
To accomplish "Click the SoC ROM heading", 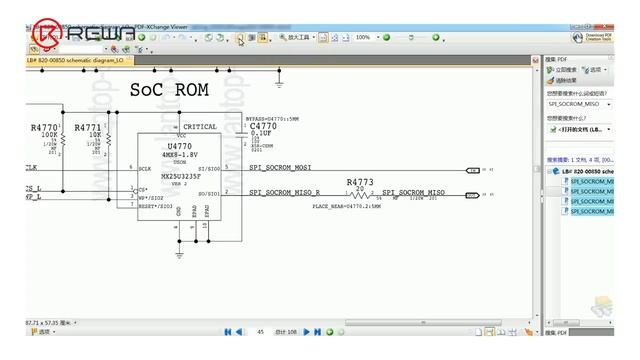I will click(x=169, y=90).
